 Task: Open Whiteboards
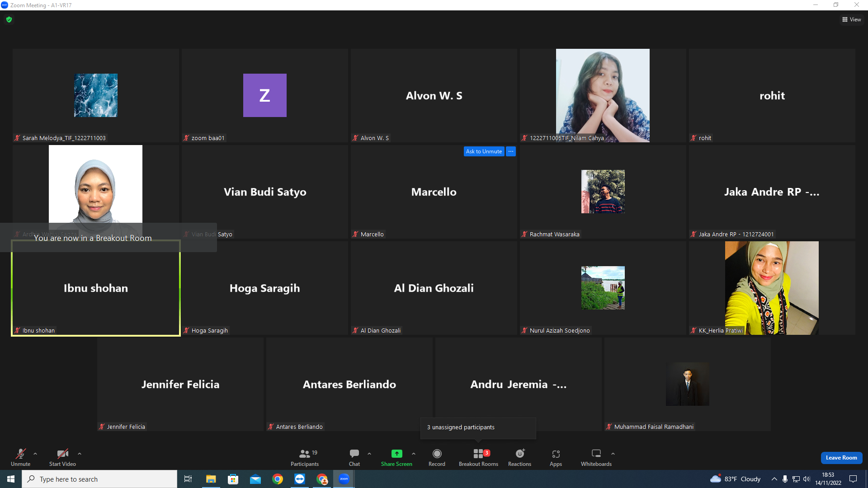click(596, 457)
